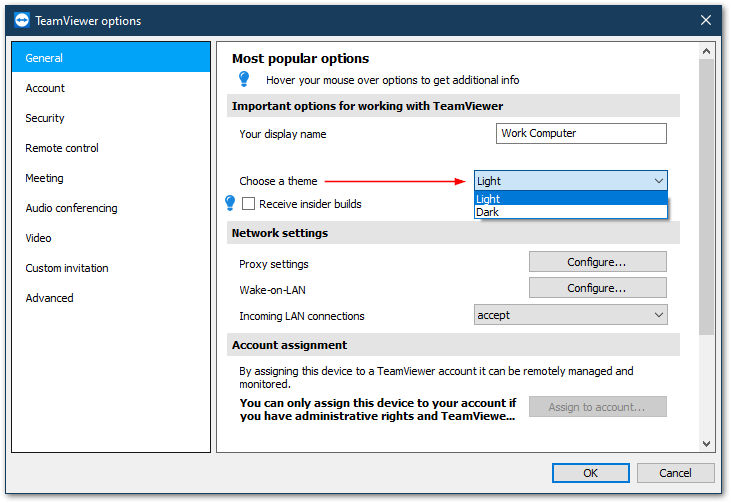
Task: Click the Cancel button
Action: pyautogui.click(x=675, y=473)
